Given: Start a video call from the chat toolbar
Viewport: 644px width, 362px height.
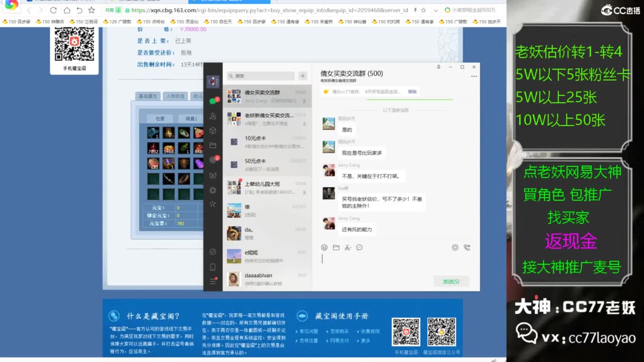Looking at the screenshot, I should tap(467, 247).
